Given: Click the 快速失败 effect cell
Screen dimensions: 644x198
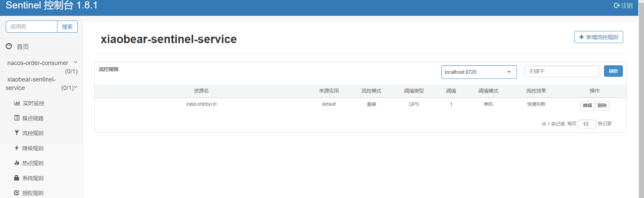Looking at the screenshot, I should point(536,104).
